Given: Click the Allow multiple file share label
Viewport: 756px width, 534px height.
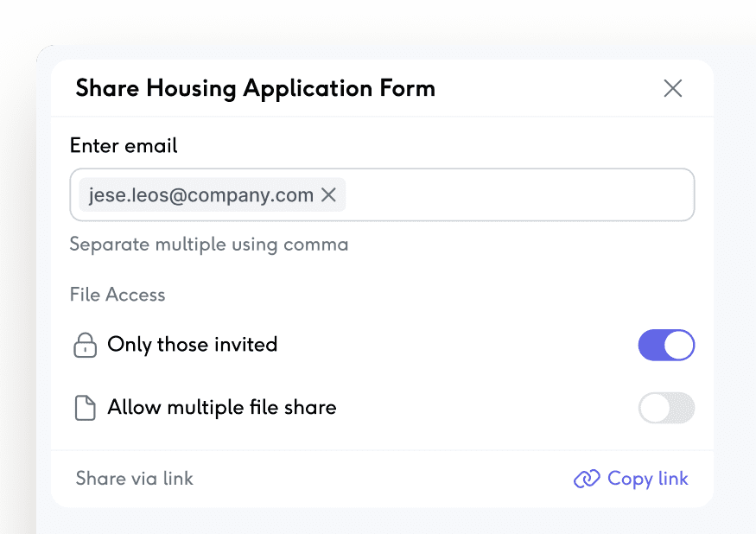Looking at the screenshot, I should pyautogui.click(x=221, y=407).
